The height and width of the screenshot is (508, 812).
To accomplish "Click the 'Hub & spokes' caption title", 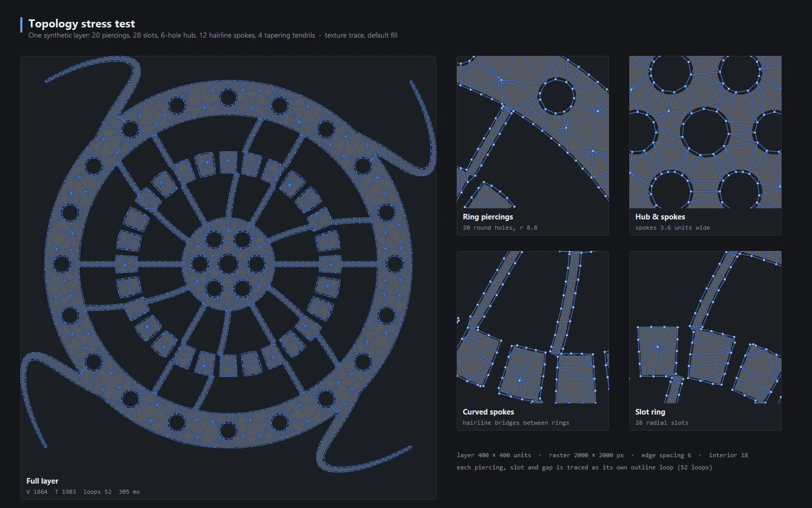I will tap(660, 217).
